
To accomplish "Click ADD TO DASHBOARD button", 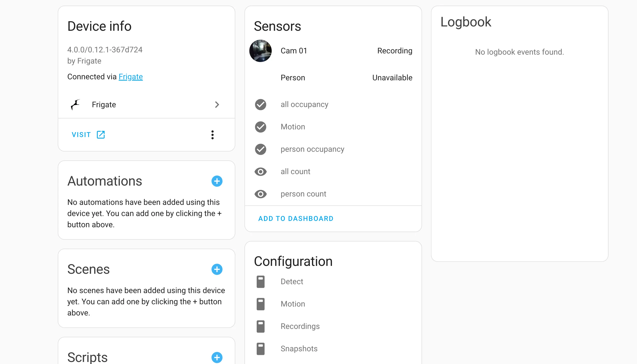I will tap(295, 219).
